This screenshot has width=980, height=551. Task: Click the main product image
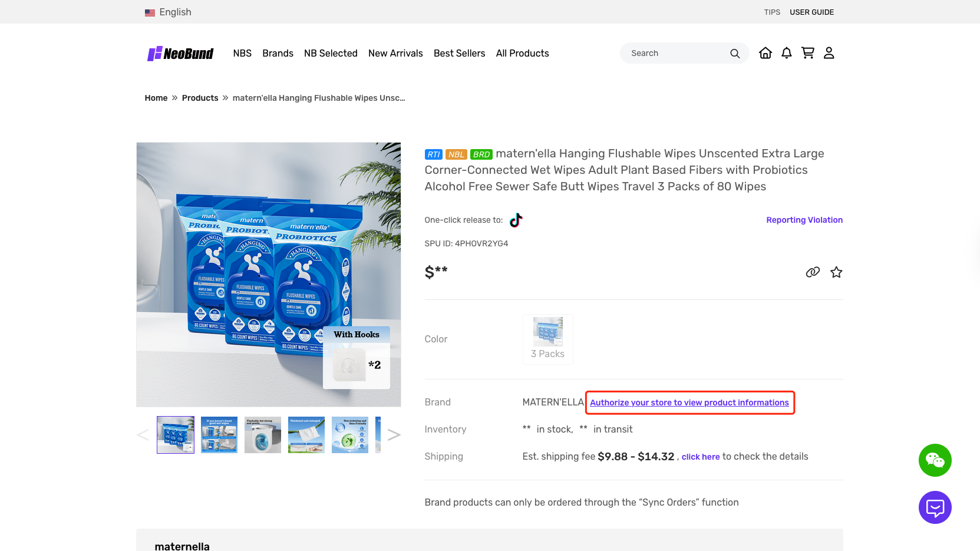(269, 275)
